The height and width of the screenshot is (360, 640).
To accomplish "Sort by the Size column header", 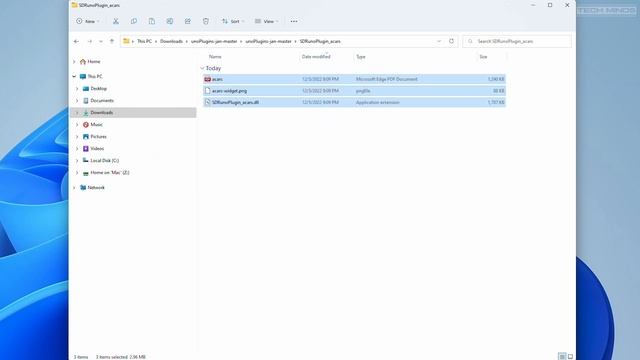I will (483, 57).
